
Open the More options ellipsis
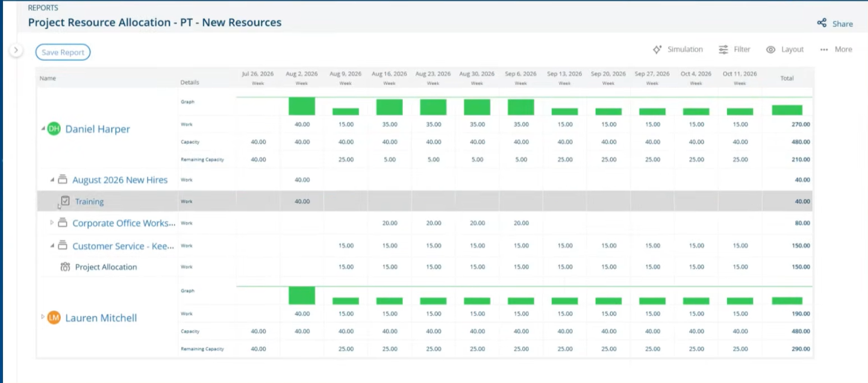pyautogui.click(x=824, y=49)
